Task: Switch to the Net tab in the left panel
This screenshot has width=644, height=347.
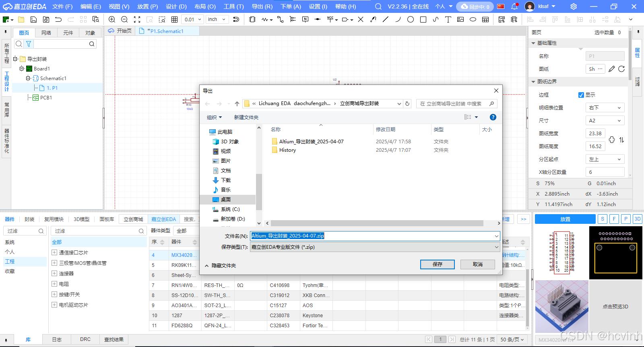Action: tap(46, 33)
